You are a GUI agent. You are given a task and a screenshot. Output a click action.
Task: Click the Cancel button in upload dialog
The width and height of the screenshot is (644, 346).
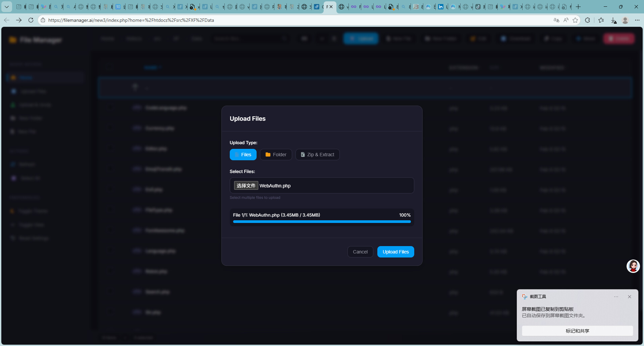coord(360,252)
